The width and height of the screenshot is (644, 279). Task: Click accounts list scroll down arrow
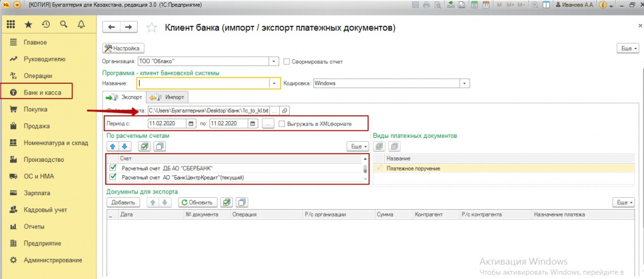(x=365, y=179)
